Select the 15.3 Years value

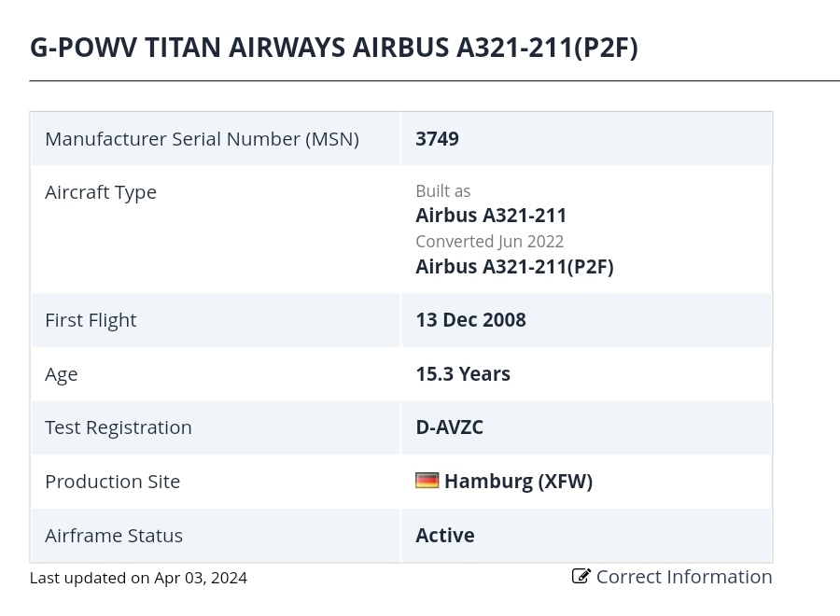coord(463,374)
